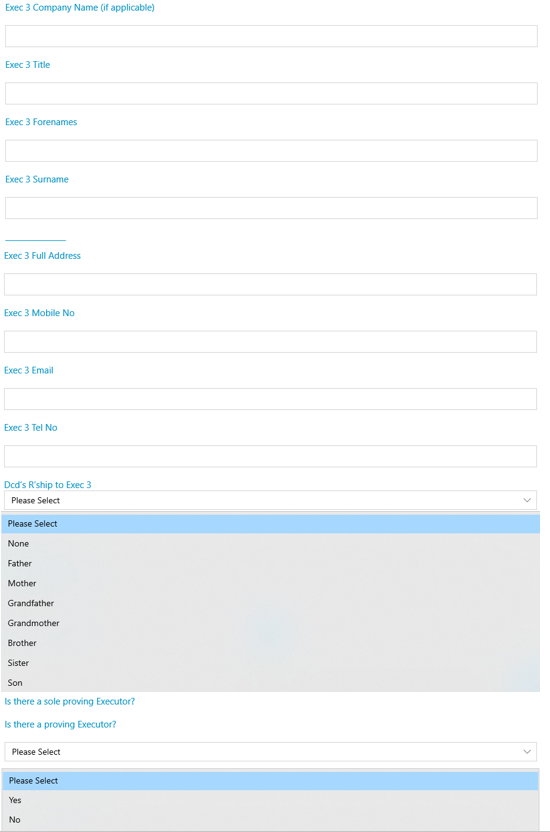Click the Exec 3 Company Name input field
The image size is (550, 832).
click(x=271, y=36)
